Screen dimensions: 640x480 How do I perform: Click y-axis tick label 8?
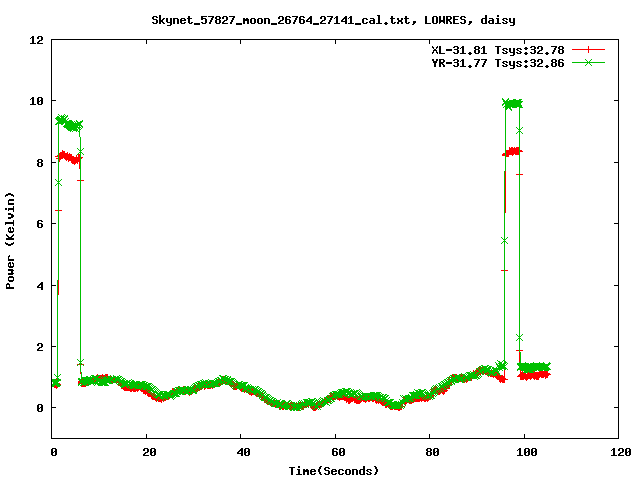(40, 162)
